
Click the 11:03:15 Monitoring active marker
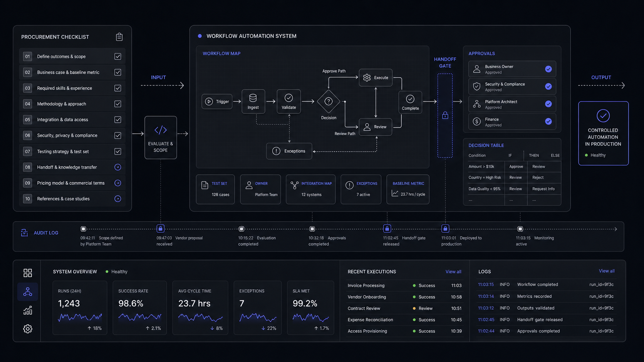coord(520,229)
